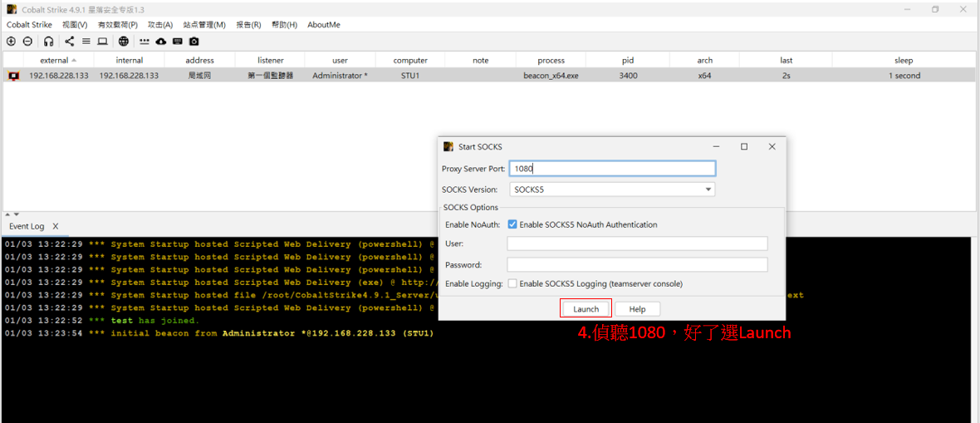Click the disconnect (minus) toolbar icon
This screenshot has width=980, height=423.
coord(27,42)
